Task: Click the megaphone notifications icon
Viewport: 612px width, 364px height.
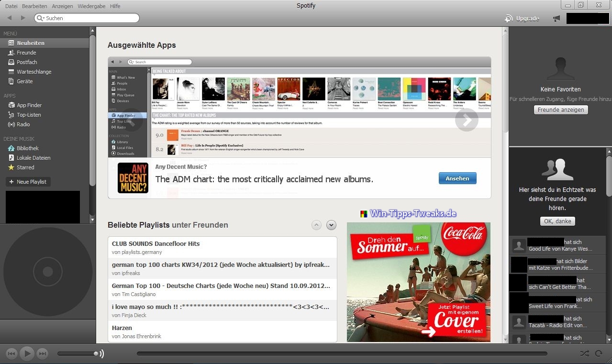Action: pos(556,19)
